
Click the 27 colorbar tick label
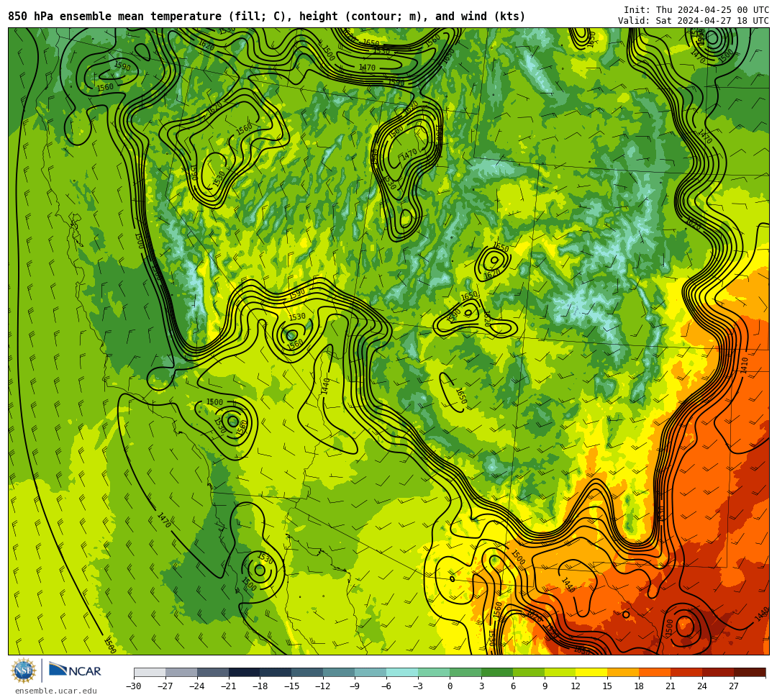point(735,686)
